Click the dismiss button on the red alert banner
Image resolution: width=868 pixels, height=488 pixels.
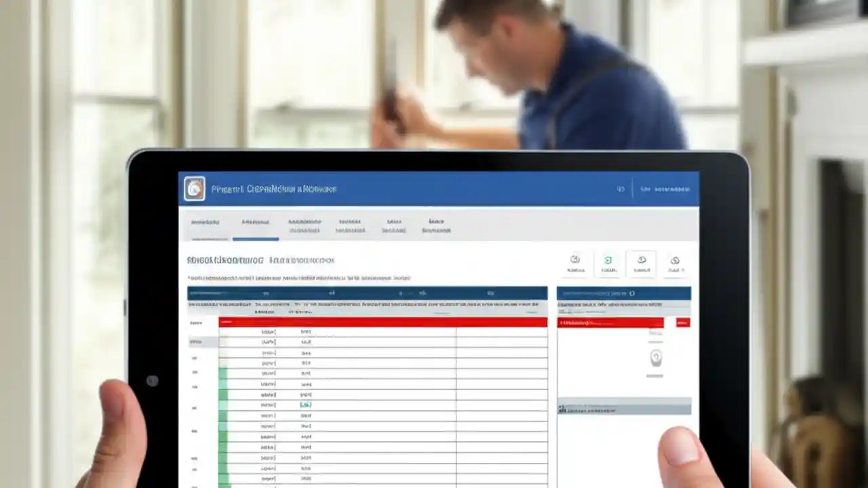(684, 322)
